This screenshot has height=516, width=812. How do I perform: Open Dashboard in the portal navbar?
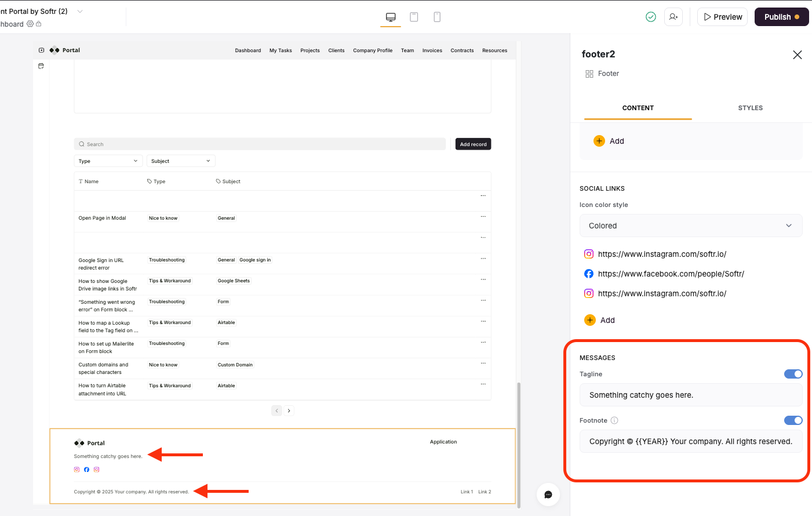[248, 50]
